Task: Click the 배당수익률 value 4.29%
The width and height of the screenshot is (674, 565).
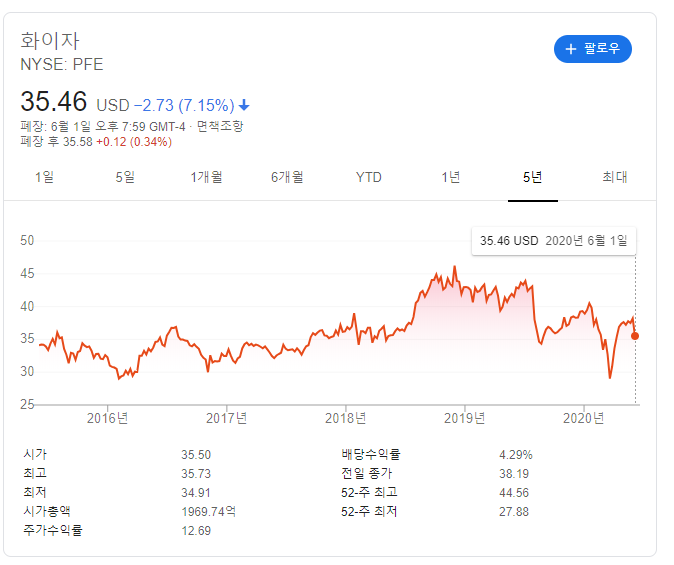Action: click(x=516, y=455)
